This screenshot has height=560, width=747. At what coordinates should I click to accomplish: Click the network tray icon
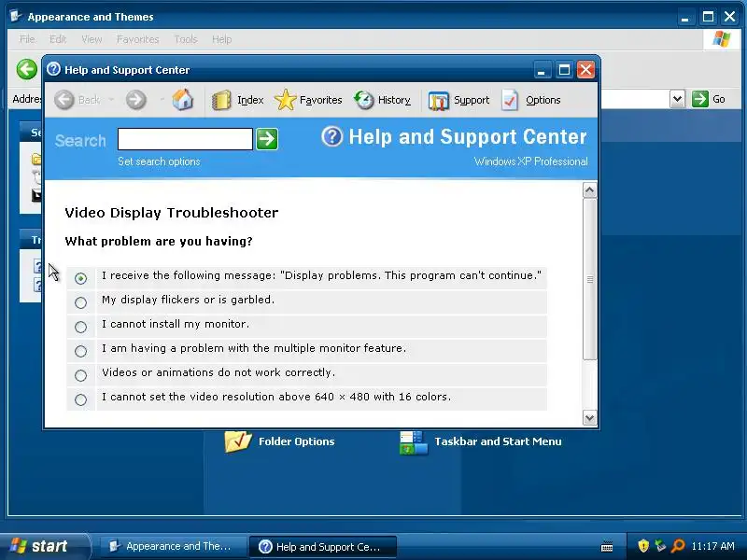(660, 545)
